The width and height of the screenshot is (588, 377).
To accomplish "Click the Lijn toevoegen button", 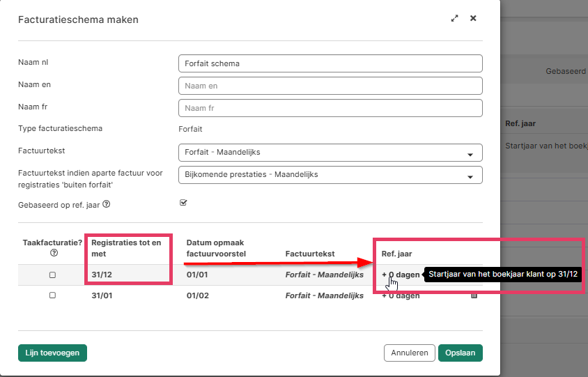I will point(52,353).
